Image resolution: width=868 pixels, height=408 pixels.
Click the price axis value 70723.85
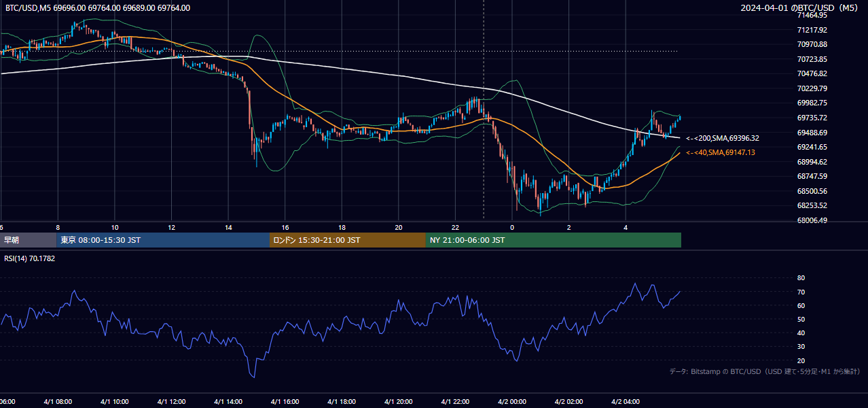812,59
